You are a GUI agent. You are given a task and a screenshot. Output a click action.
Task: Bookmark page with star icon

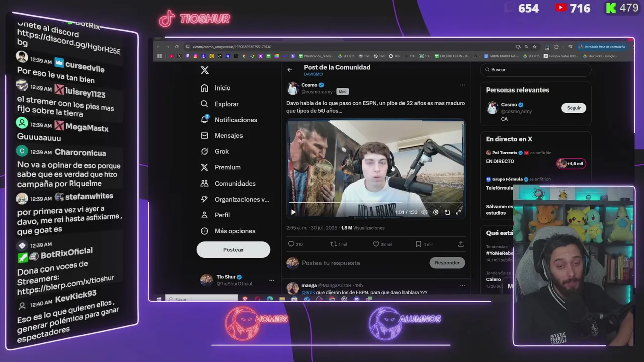[x=535, y=47]
